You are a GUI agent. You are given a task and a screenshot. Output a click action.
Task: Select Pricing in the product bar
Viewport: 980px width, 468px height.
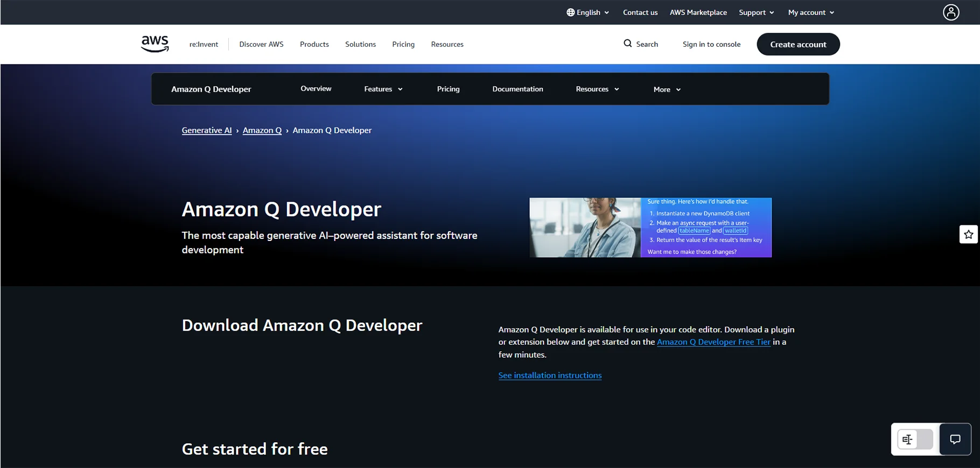[x=448, y=89]
